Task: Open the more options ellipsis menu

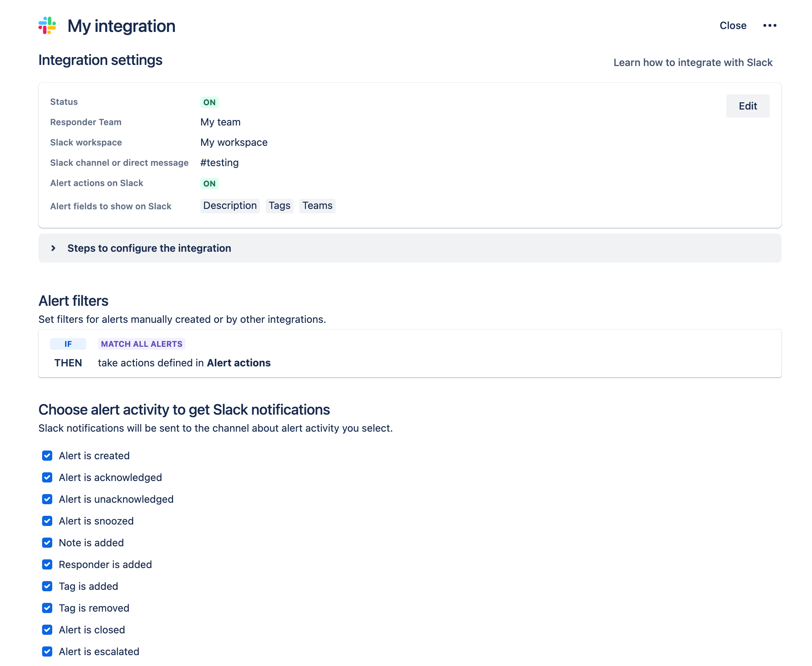Action: tap(770, 25)
